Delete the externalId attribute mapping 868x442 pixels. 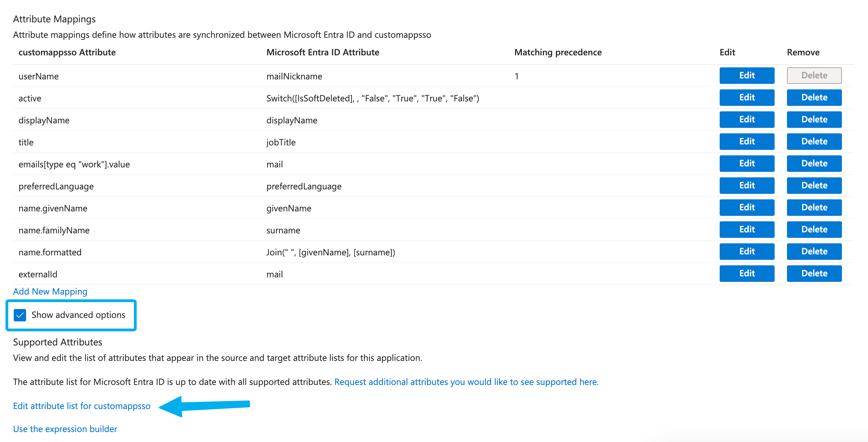click(814, 273)
